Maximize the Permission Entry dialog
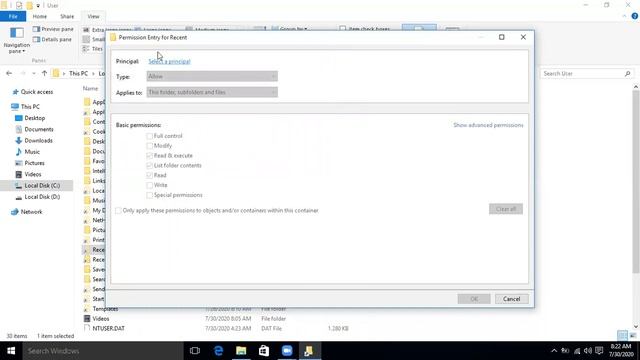The width and height of the screenshot is (640, 360). [502, 37]
